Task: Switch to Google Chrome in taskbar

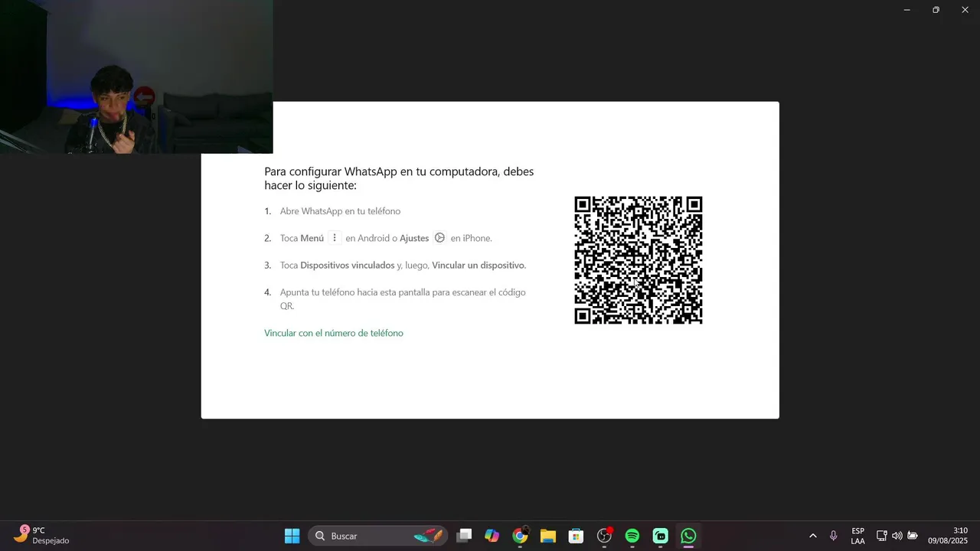Action: pyautogui.click(x=520, y=536)
